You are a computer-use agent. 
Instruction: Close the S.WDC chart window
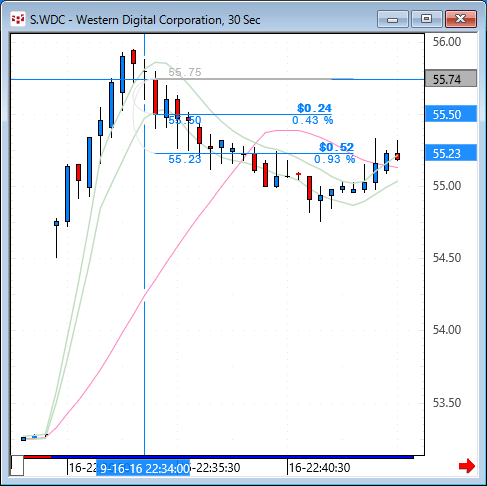[x=461, y=19]
